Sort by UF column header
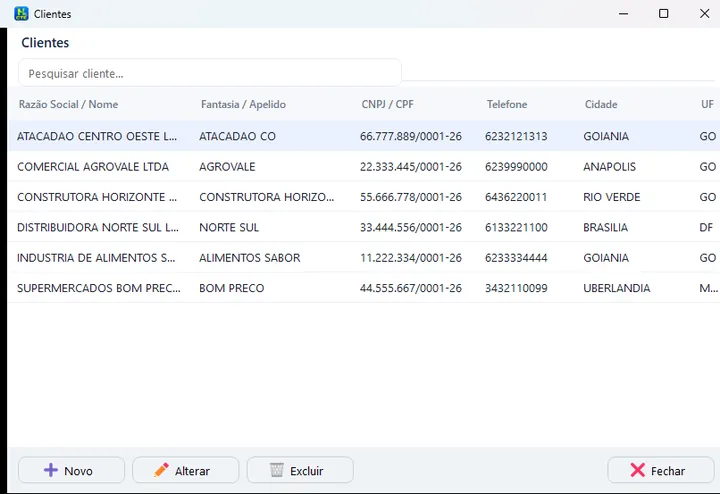 pyautogui.click(x=707, y=104)
